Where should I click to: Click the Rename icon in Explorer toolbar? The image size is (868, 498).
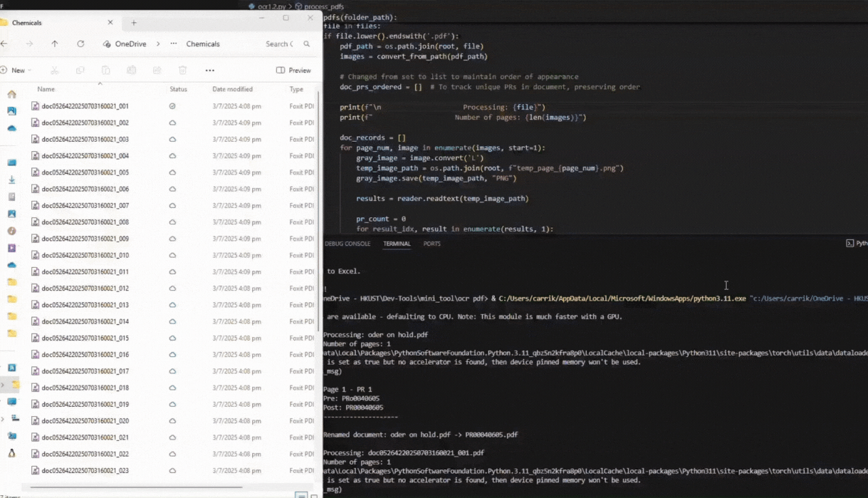[x=132, y=70]
